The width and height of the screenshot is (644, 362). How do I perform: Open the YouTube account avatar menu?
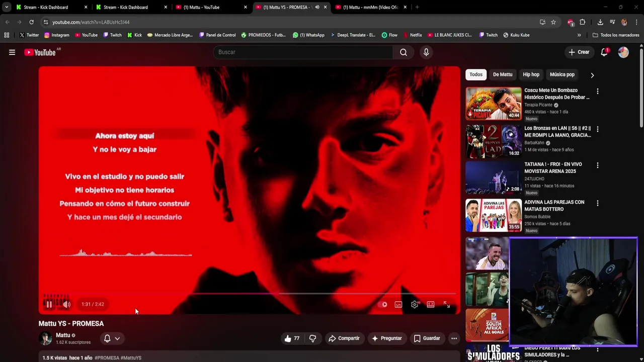pyautogui.click(x=623, y=52)
